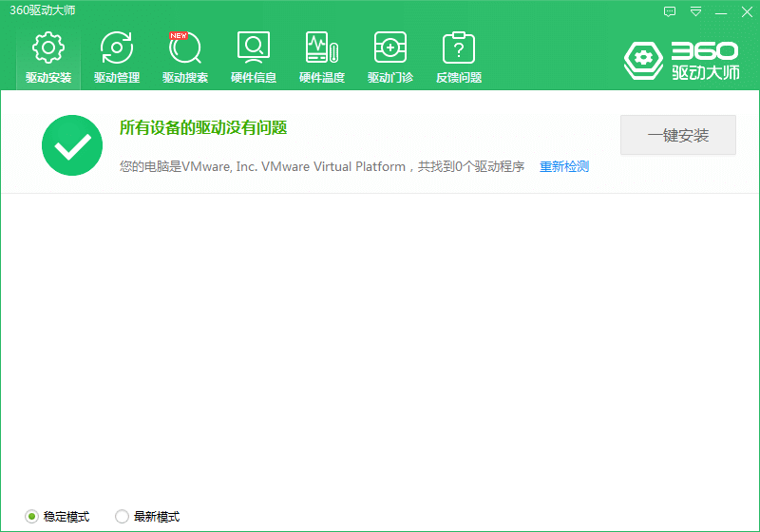Open 驱动门诊 driver clinic

click(x=390, y=58)
